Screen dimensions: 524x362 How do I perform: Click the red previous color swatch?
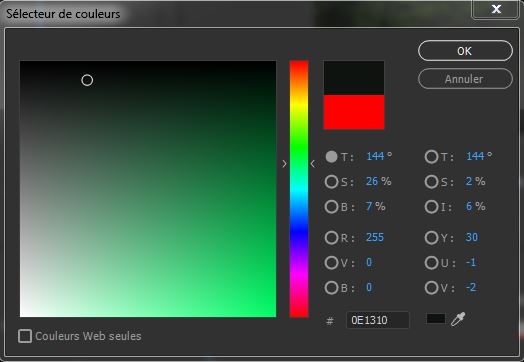pos(354,112)
